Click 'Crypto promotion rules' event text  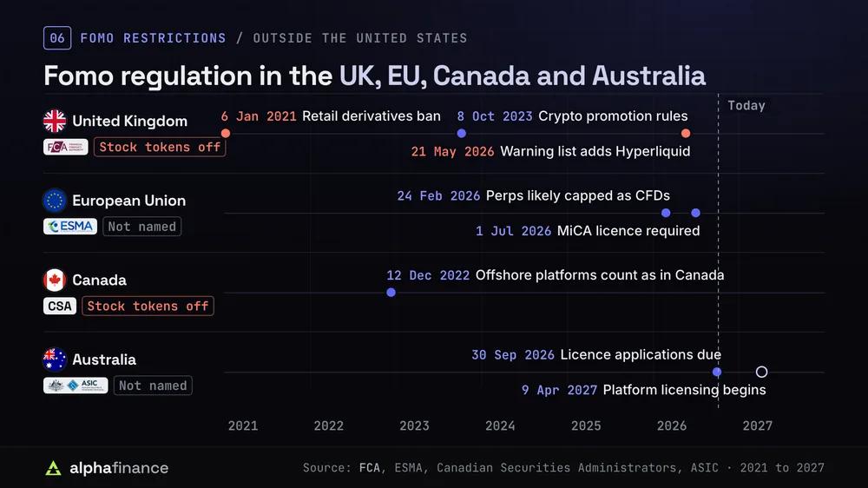coord(613,115)
